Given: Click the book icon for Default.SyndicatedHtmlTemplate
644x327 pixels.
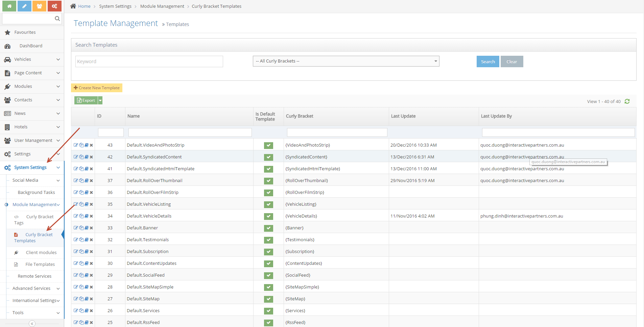Looking at the screenshot, I should pos(87,169).
